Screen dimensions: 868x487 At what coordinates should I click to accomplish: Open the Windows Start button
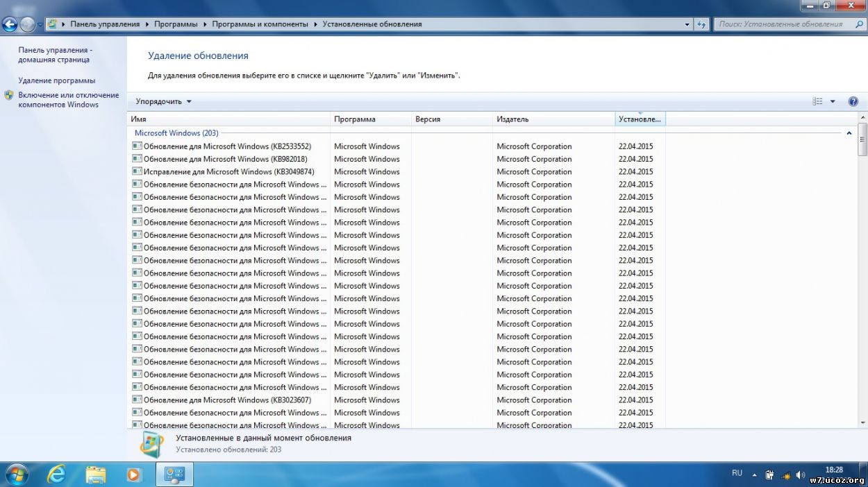coord(15,475)
